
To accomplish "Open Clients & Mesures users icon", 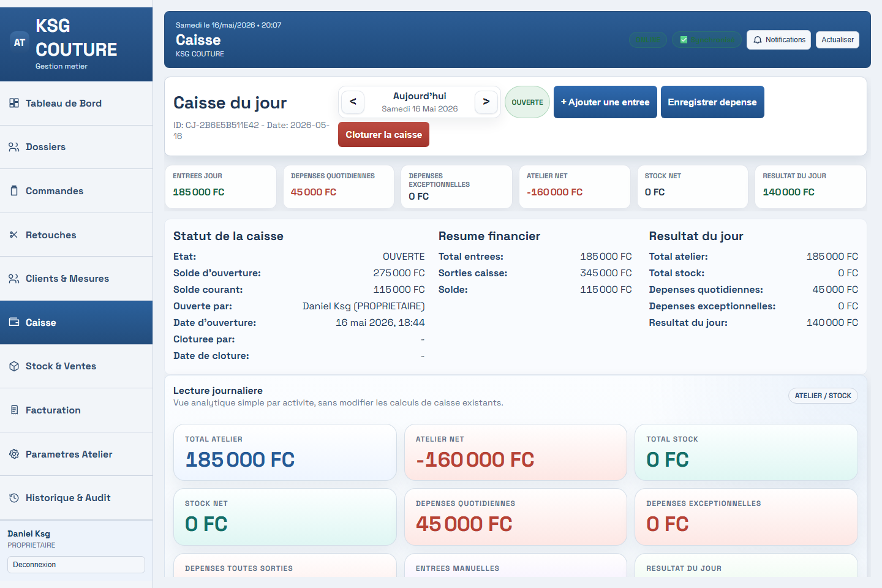I will point(14,279).
